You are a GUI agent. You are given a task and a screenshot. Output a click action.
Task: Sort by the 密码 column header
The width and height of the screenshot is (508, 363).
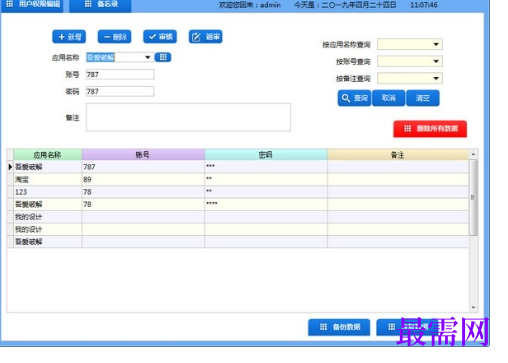tap(266, 155)
